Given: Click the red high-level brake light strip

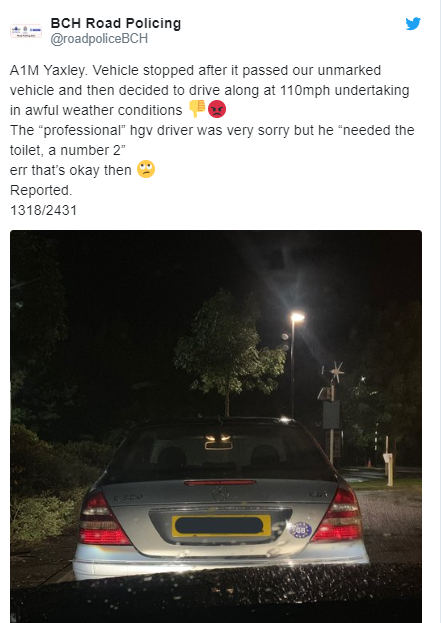Looking at the screenshot, I should 220,482.
